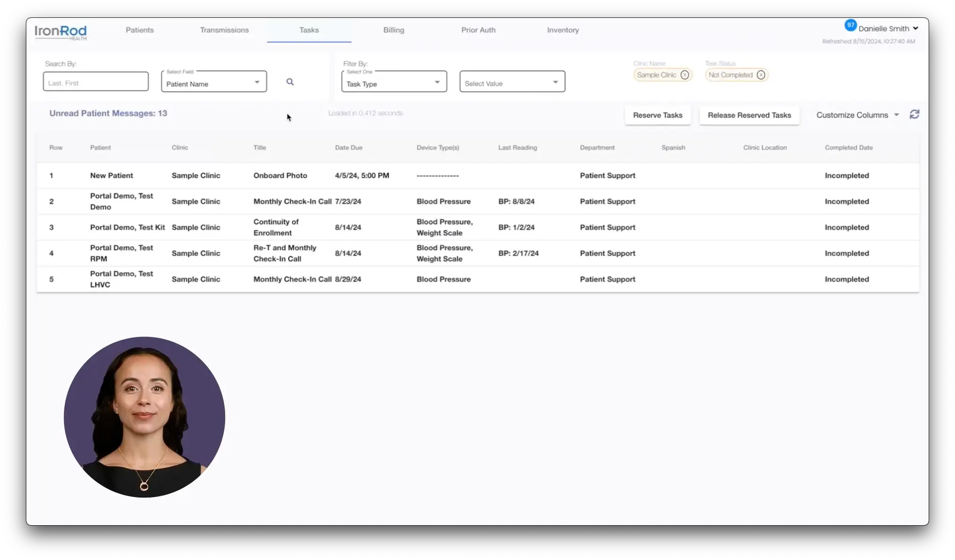955x560 pixels.
Task: Remove the Not Completed filter chip
Action: coord(761,75)
